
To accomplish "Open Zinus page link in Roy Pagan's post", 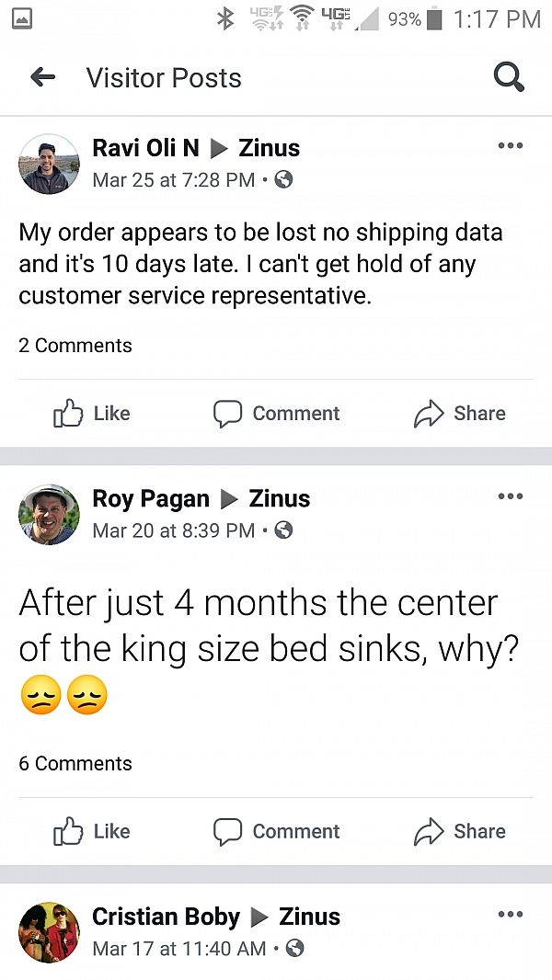I will [x=280, y=499].
